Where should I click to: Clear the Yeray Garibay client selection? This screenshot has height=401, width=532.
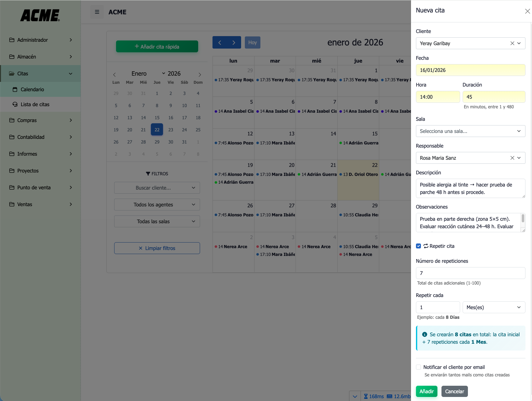(x=512, y=43)
